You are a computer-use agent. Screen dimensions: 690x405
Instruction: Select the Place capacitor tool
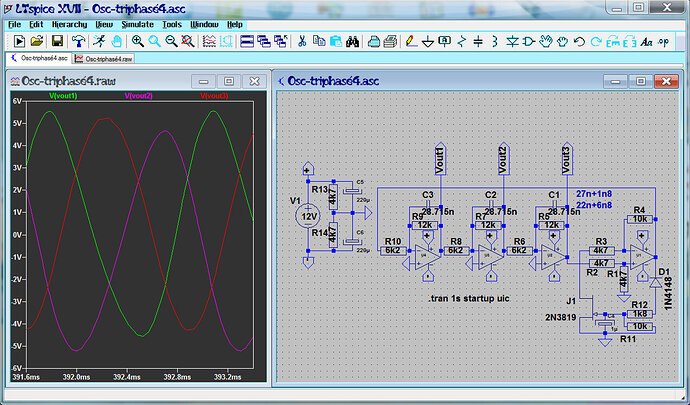click(x=478, y=41)
